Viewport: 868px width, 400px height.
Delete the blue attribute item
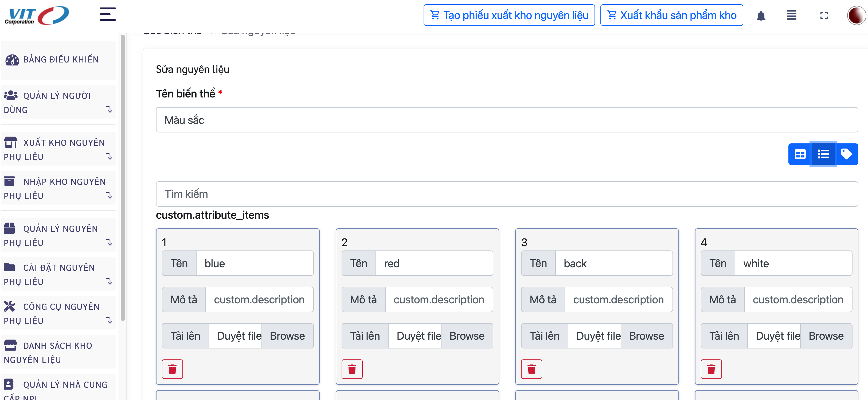click(x=172, y=369)
